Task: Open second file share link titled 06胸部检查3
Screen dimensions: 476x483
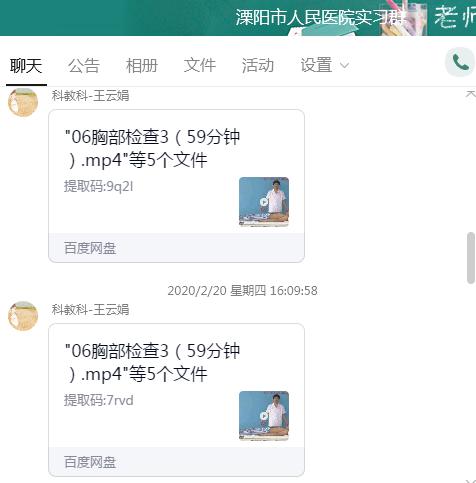Action: click(x=152, y=362)
